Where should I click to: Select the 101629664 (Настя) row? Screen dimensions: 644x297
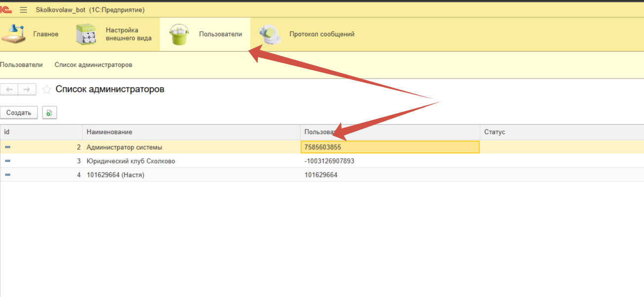[x=115, y=175]
